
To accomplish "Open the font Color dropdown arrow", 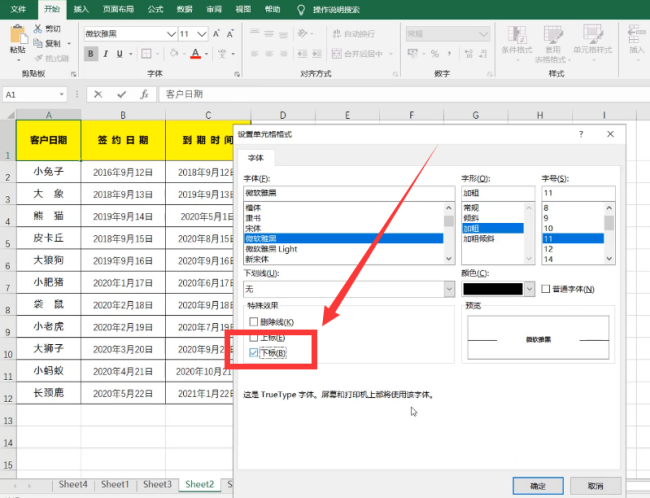I will click(x=529, y=289).
